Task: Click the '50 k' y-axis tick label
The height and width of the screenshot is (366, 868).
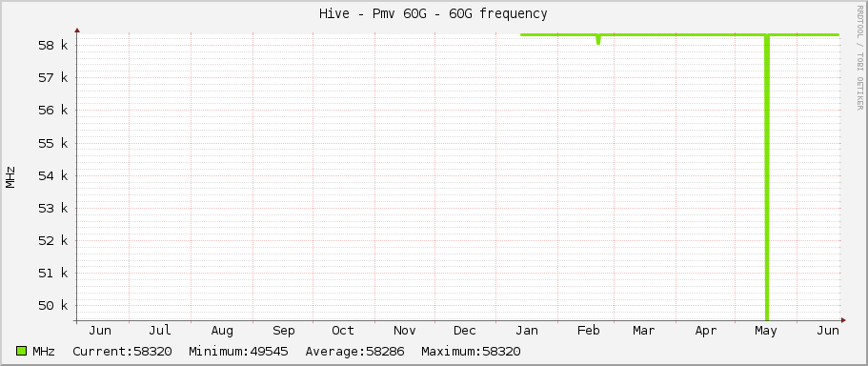Action: [53, 306]
